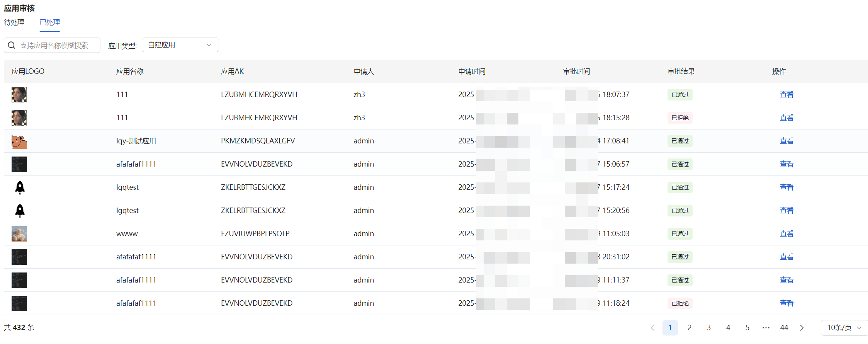868x344 pixels.
Task: Click the bear logo of lqy-测试应用
Action: (x=19, y=141)
